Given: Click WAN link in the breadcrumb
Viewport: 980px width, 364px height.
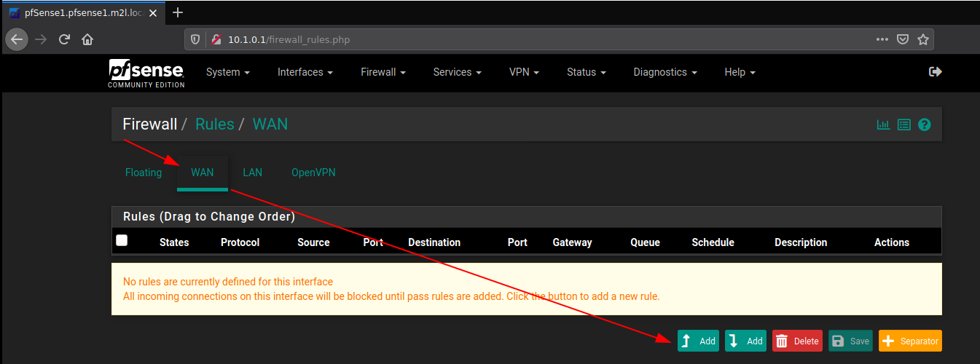Looking at the screenshot, I should click(270, 124).
